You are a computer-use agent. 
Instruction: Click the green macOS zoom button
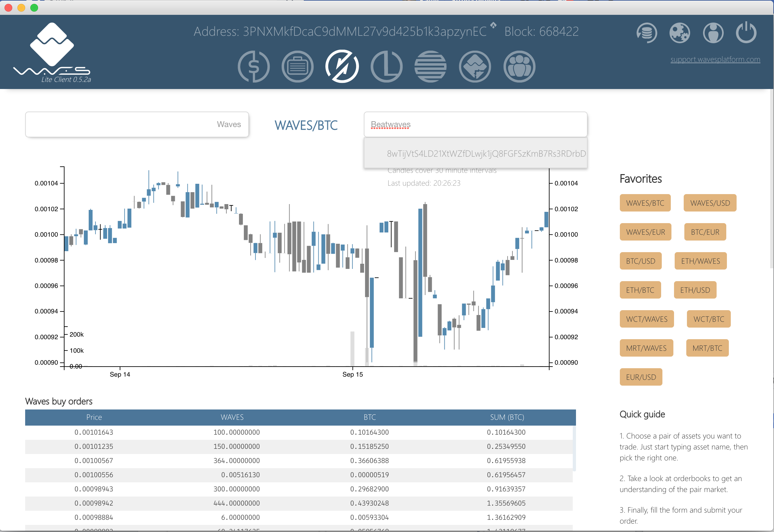tap(34, 8)
